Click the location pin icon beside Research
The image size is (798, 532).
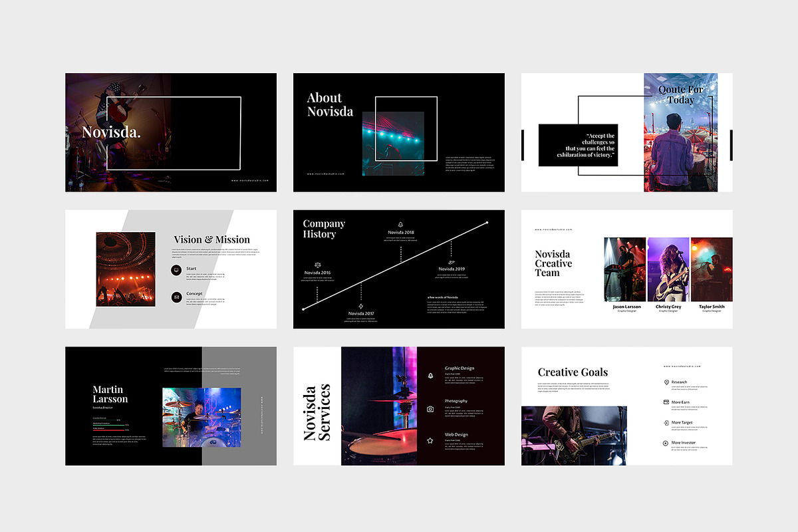coord(666,382)
